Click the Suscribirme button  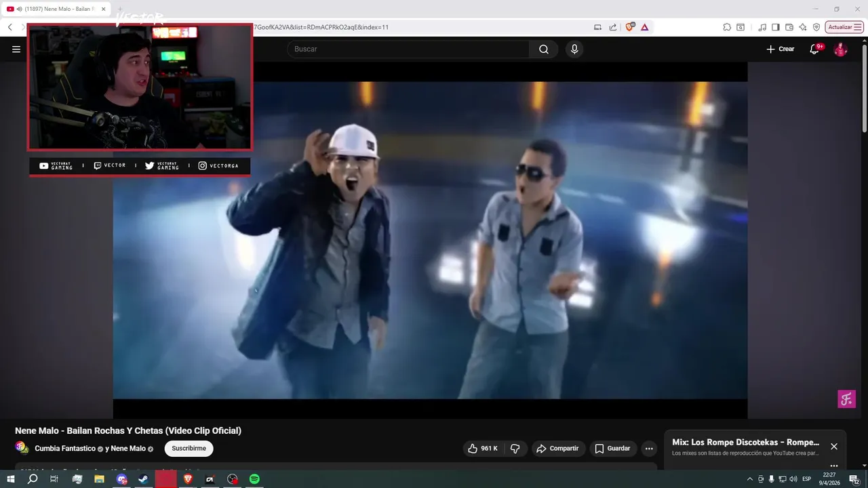(189, 448)
